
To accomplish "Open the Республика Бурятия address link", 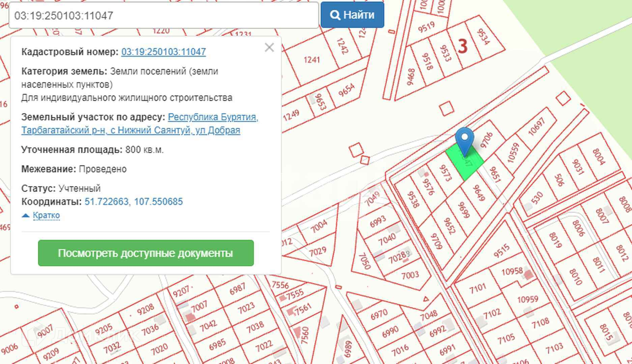I will point(140,123).
